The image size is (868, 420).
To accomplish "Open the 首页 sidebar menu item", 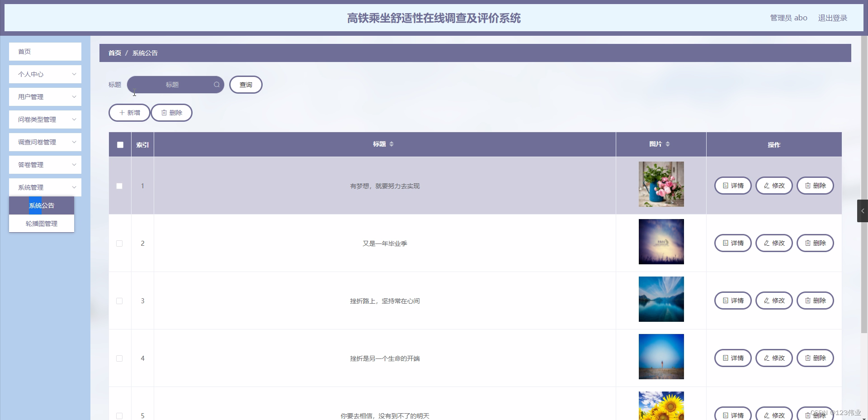I will point(45,52).
